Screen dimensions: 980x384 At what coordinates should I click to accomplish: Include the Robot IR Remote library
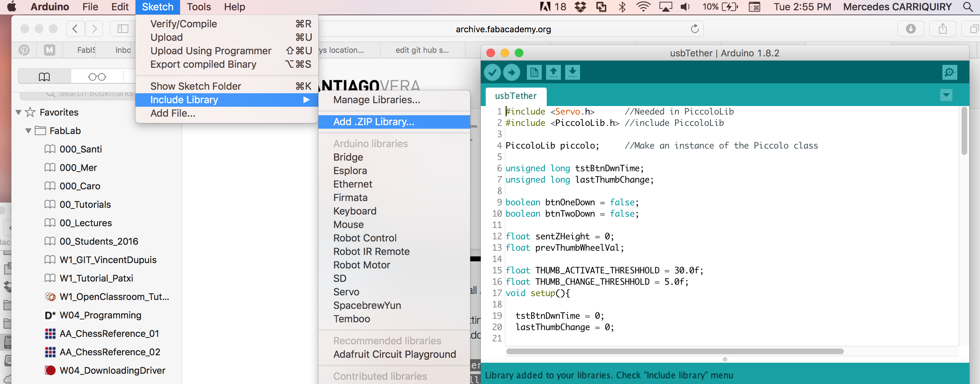pos(394,251)
